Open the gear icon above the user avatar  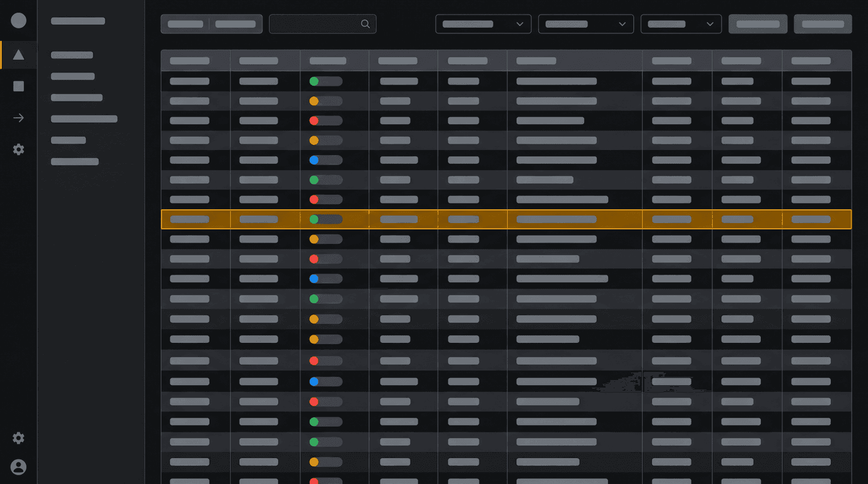(x=18, y=438)
